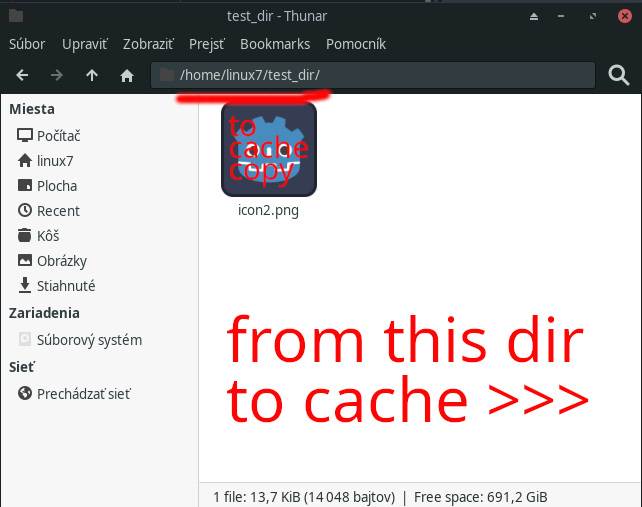The height and width of the screenshot is (507, 642).
Task: Open search with the magnifier icon
Action: click(x=618, y=75)
